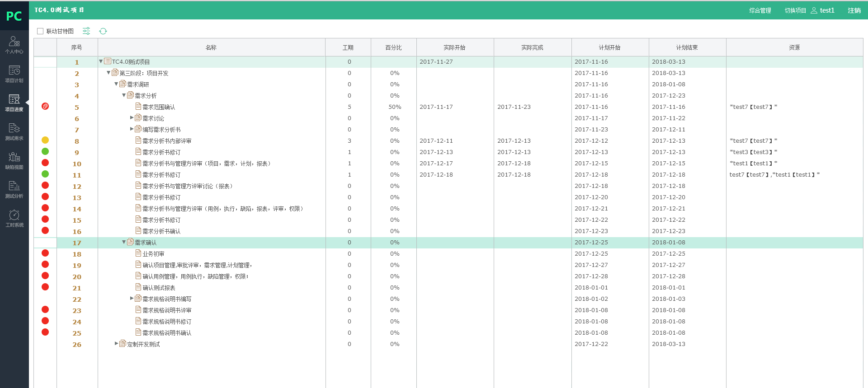The height and width of the screenshot is (388, 868).
Task: Expand the 定制开发测试 tree node
Action: pos(116,343)
